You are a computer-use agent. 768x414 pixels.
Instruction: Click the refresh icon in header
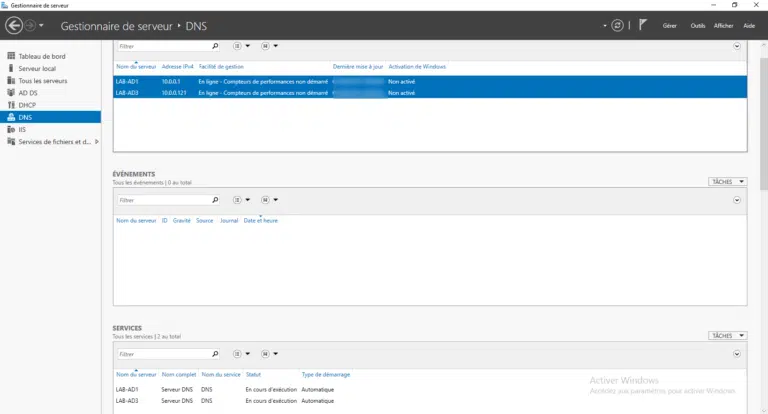617,25
